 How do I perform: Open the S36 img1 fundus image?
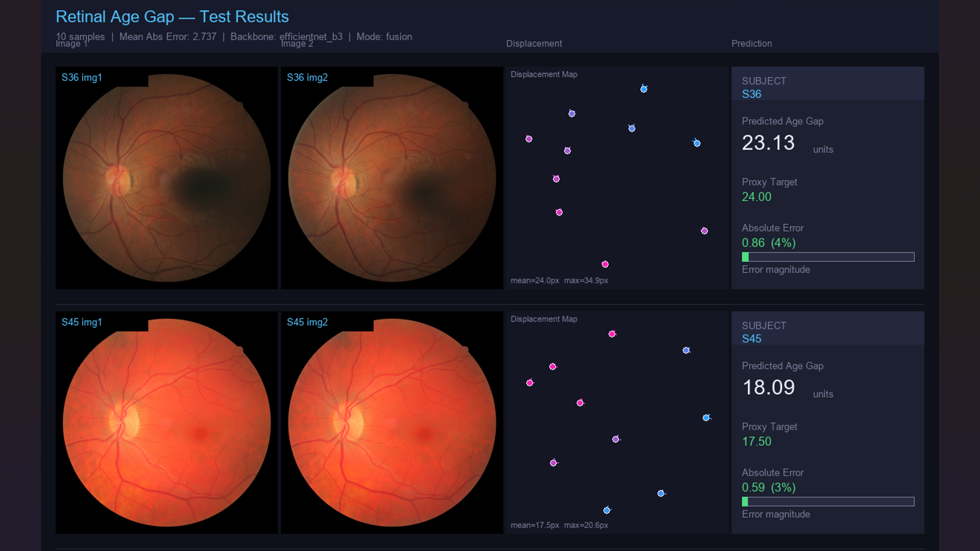pos(166,178)
